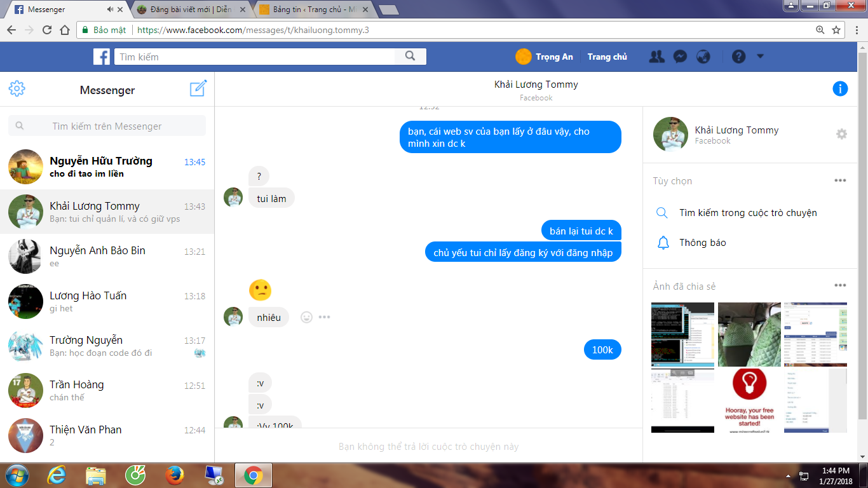Click the "tui làm" message bubble
The height and width of the screenshot is (488, 868).
[x=271, y=198]
